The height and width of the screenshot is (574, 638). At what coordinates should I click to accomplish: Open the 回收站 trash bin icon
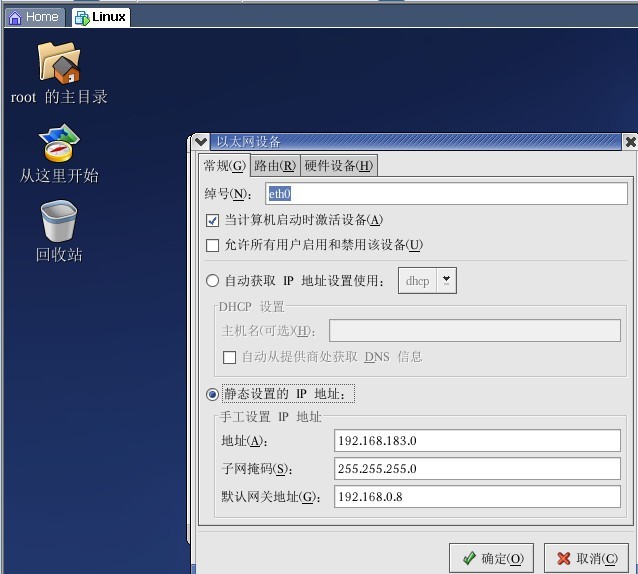click(59, 222)
